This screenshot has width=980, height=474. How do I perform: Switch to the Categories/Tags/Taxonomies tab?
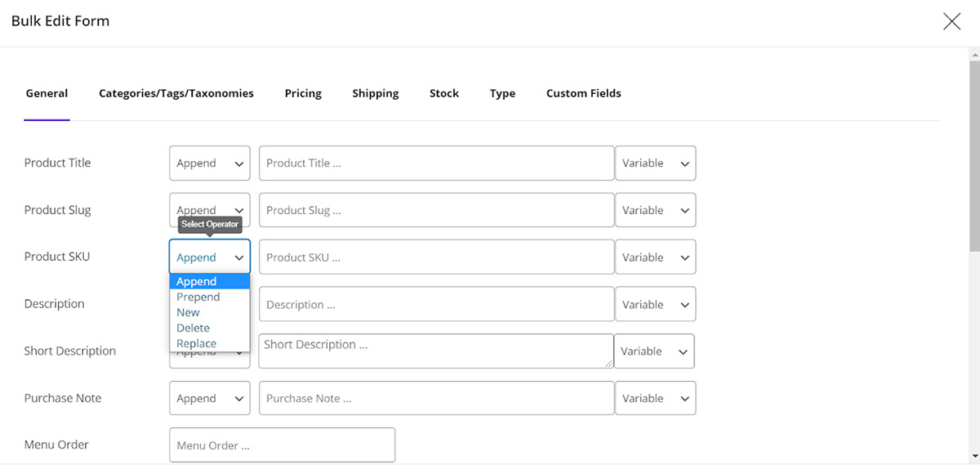coord(176,93)
